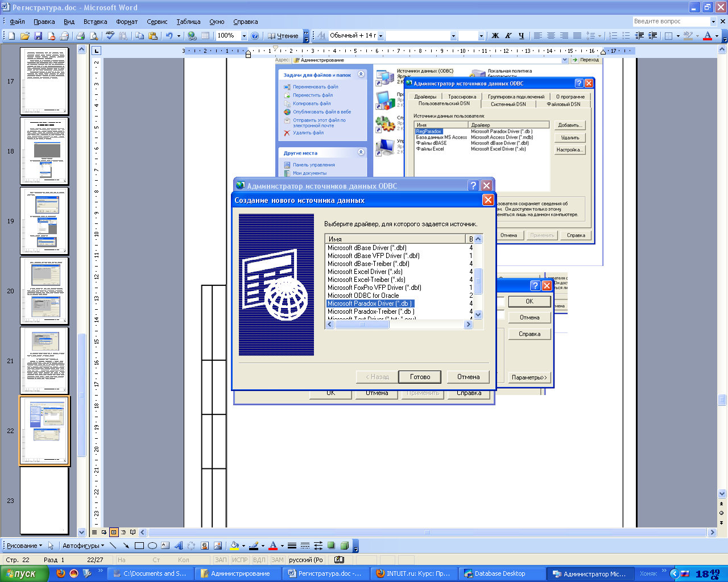Switch to Outline view button
Screen dimensions: 728x582
pyautogui.click(x=123, y=533)
